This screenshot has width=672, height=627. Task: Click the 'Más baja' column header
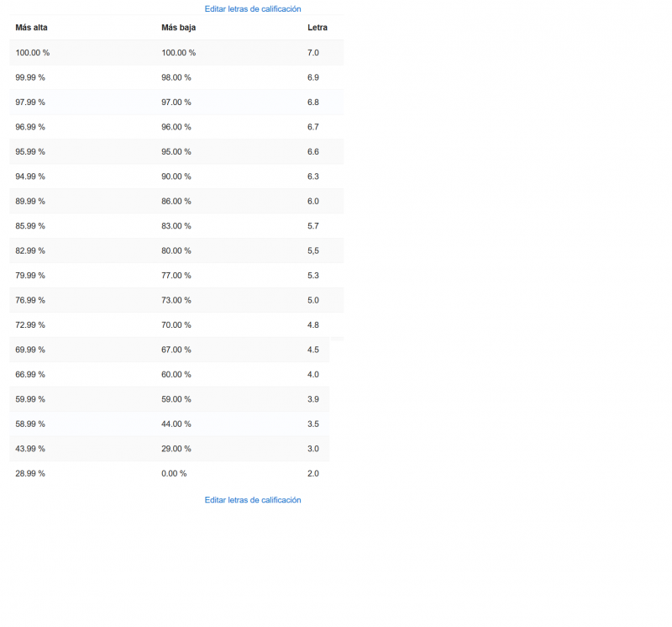tap(179, 28)
